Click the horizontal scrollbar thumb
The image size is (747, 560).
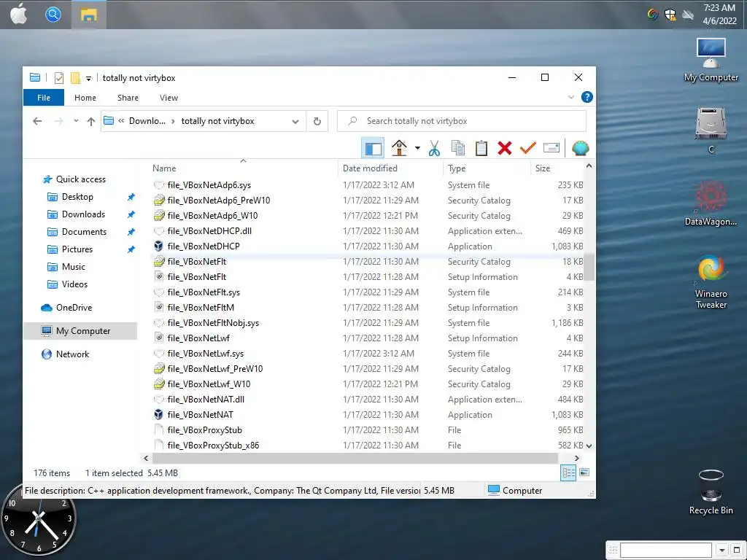pos(355,458)
